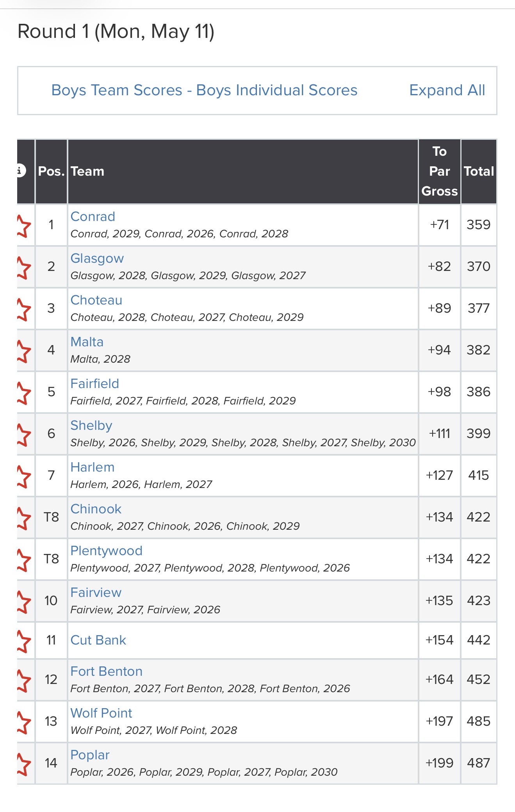This screenshot has height=812, width=515.
Task: Open the Boys Team Scores link
Action: click(117, 90)
